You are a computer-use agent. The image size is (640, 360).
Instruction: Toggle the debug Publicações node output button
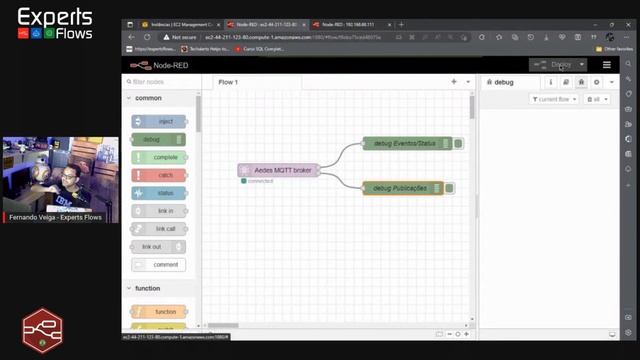pyautogui.click(x=449, y=188)
